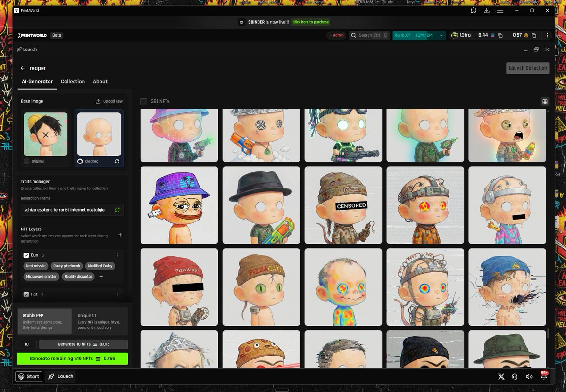The image size is (566, 392).
Task: Select the Microwave emitter trait chip
Action: click(42, 277)
